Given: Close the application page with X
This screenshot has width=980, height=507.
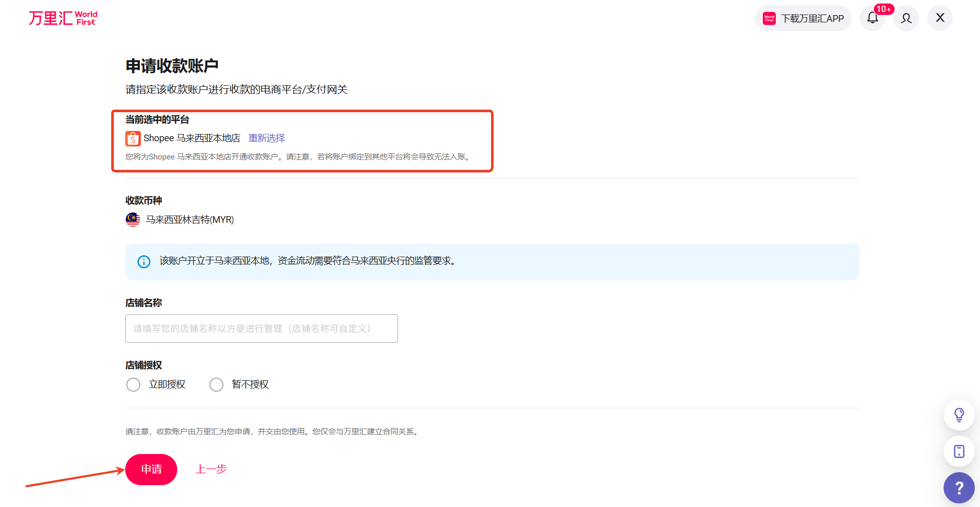Looking at the screenshot, I should tap(940, 18).
